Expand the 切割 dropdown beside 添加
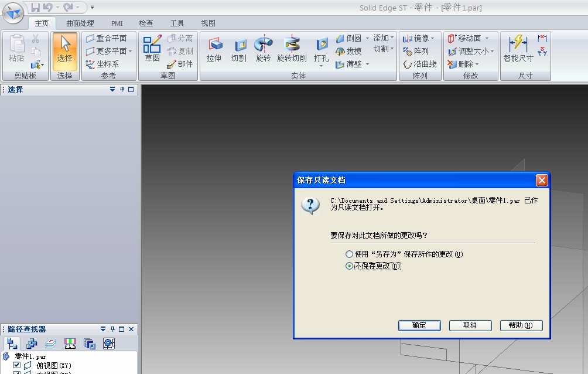The height and width of the screenshot is (374, 588). pos(383,49)
